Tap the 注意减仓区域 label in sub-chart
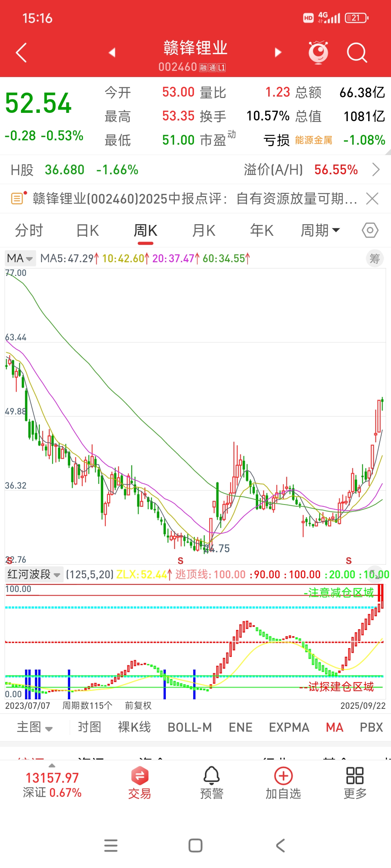The image size is (391, 868). 339,592
